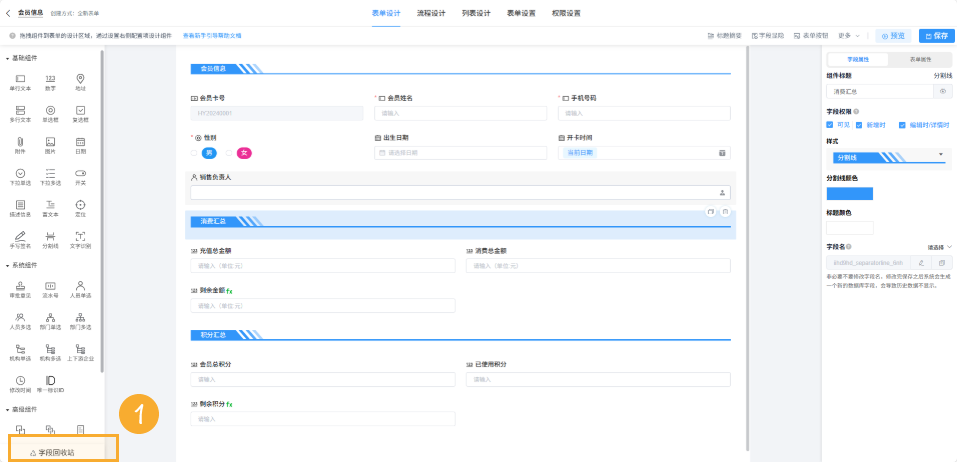The image size is (957, 462).
Task: Click the 预览 preview button
Action: (894, 36)
